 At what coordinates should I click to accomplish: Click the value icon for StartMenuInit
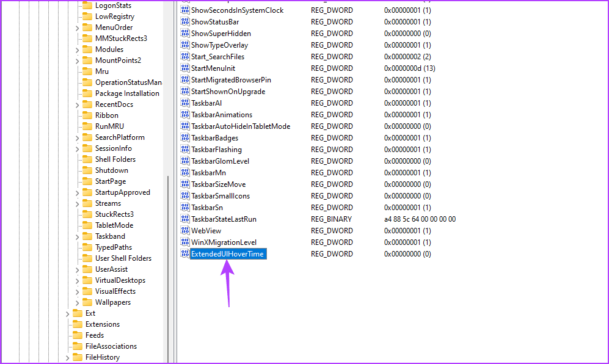pos(185,68)
